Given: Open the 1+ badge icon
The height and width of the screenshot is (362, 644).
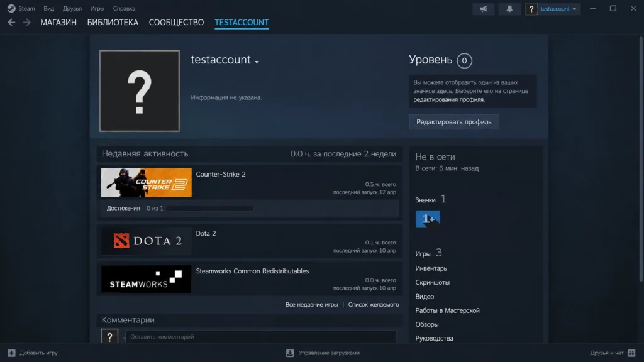Looking at the screenshot, I should point(428,219).
